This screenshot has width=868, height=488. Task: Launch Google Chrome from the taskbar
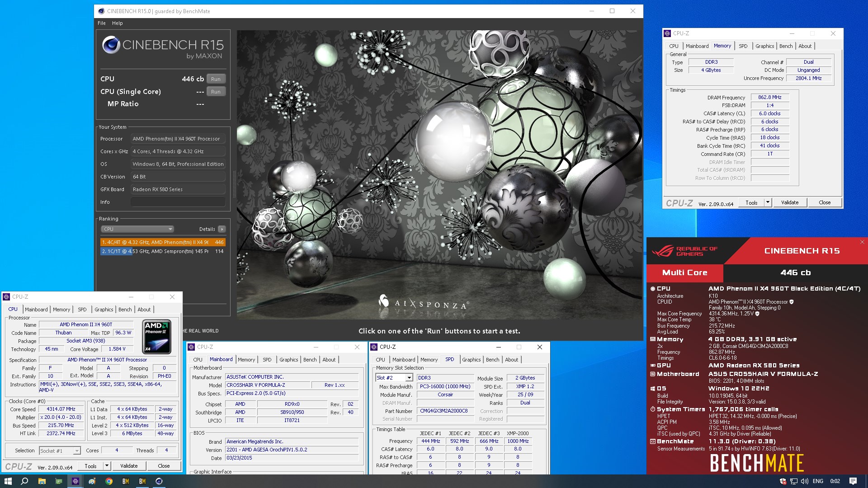109,481
